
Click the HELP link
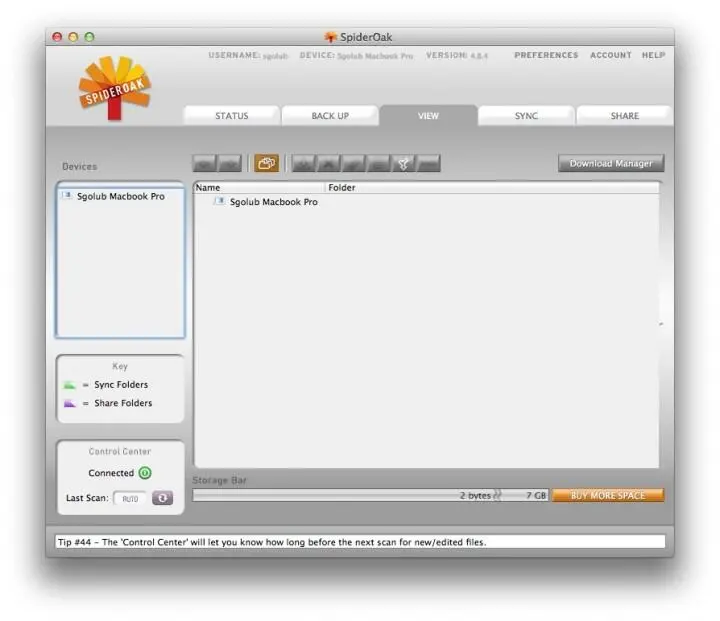tap(653, 56)
